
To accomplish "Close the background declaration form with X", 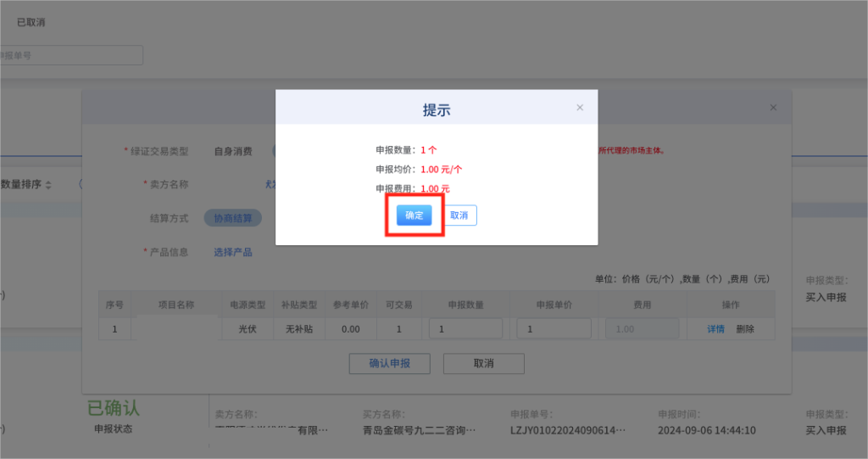I will [773, 108].
